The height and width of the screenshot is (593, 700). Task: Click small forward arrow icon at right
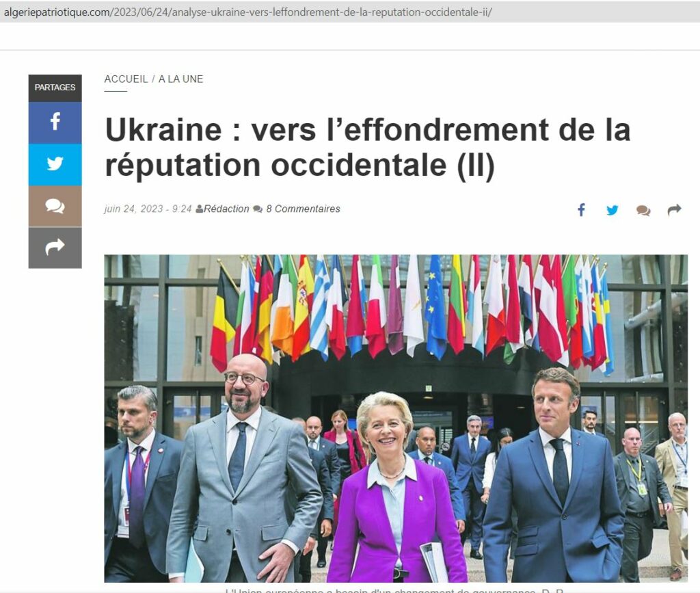(674, 209)
